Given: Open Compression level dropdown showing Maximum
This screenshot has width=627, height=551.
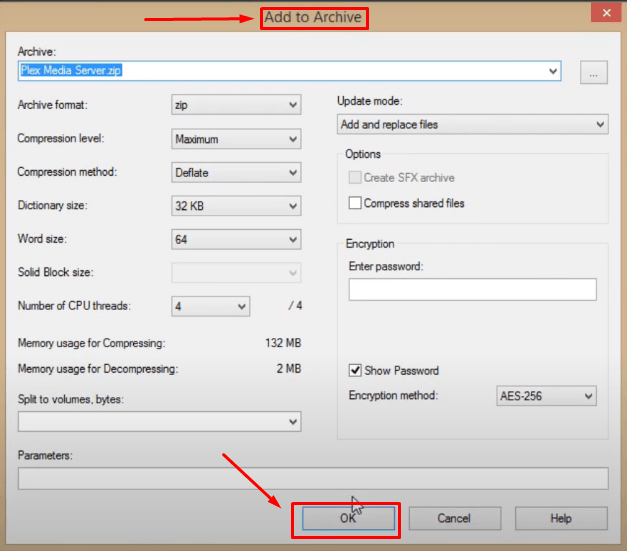Looking at the screenshot, I should pyautogui.click(x=236, y=139).
